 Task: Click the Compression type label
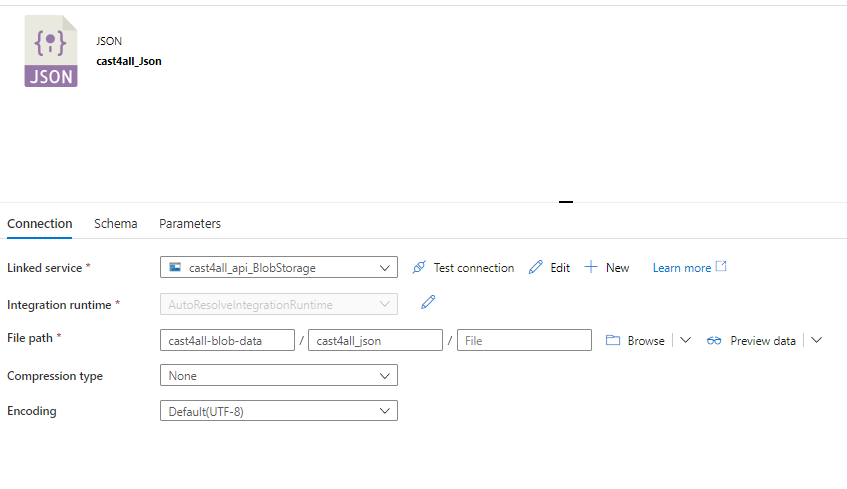point(55,376)
